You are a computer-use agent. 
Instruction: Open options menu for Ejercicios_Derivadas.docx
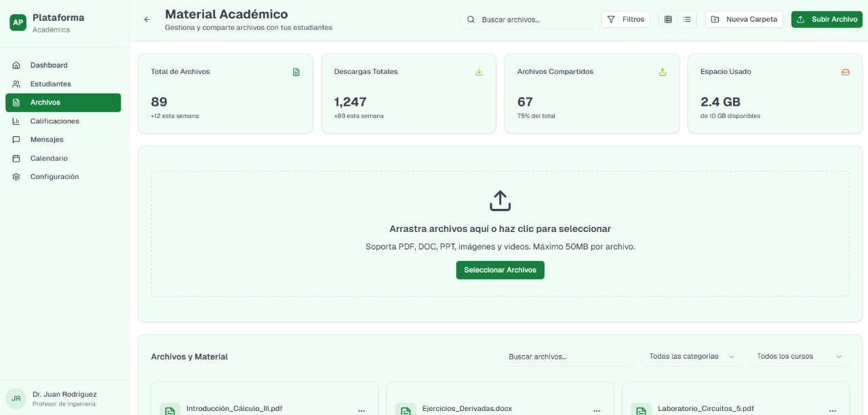click(597, 410)
